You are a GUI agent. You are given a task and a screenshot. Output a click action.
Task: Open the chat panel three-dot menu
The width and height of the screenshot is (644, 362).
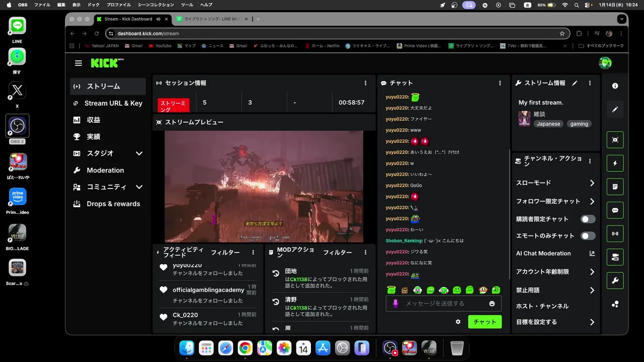pos(500,83)
